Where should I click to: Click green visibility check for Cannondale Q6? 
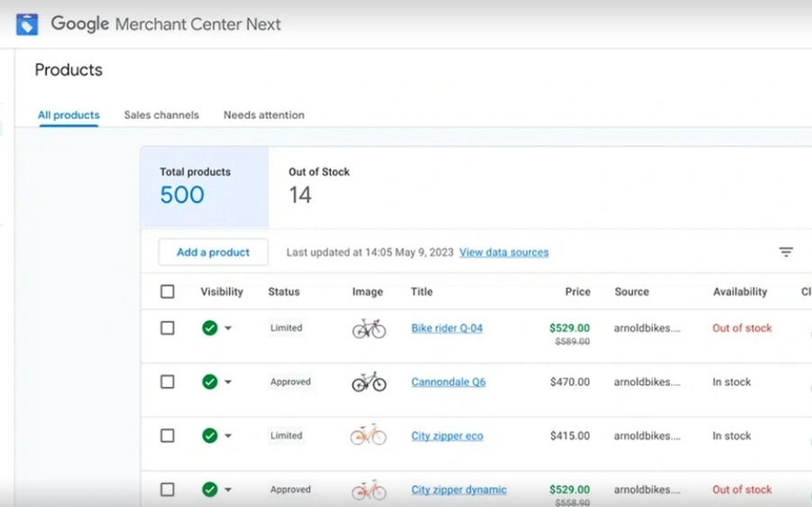point(209,382)
